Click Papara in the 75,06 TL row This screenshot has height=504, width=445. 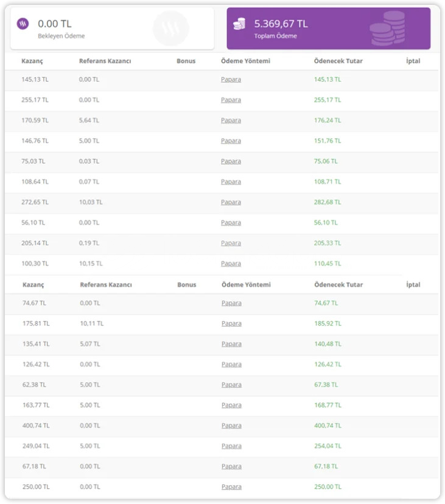point(231,161)
